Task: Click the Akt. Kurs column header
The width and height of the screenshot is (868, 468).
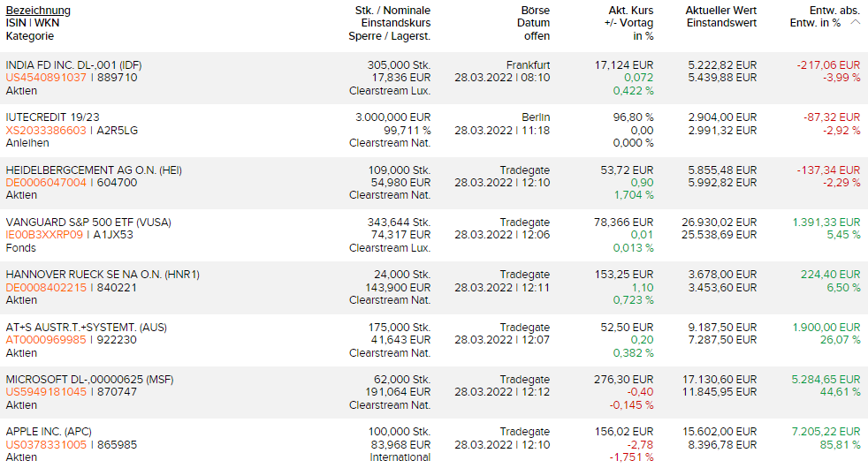Action: click(x=631, y=11)
